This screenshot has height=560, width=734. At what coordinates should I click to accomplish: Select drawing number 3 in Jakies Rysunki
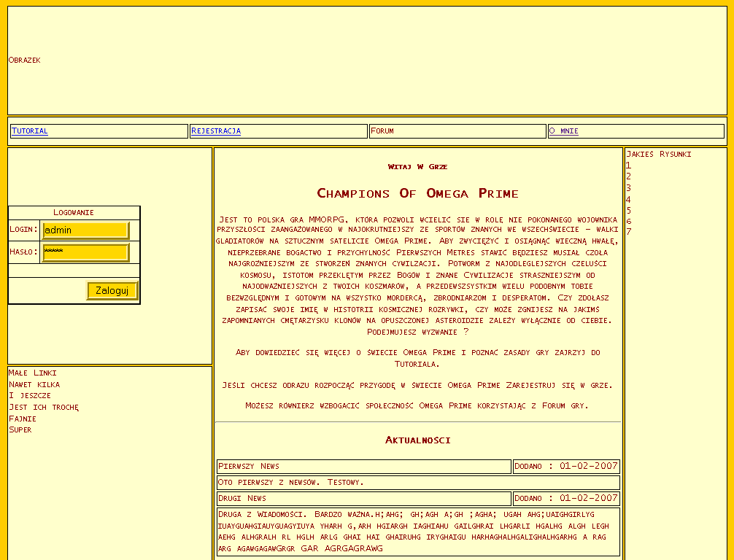pyautogui.click(x=628, y=188)
